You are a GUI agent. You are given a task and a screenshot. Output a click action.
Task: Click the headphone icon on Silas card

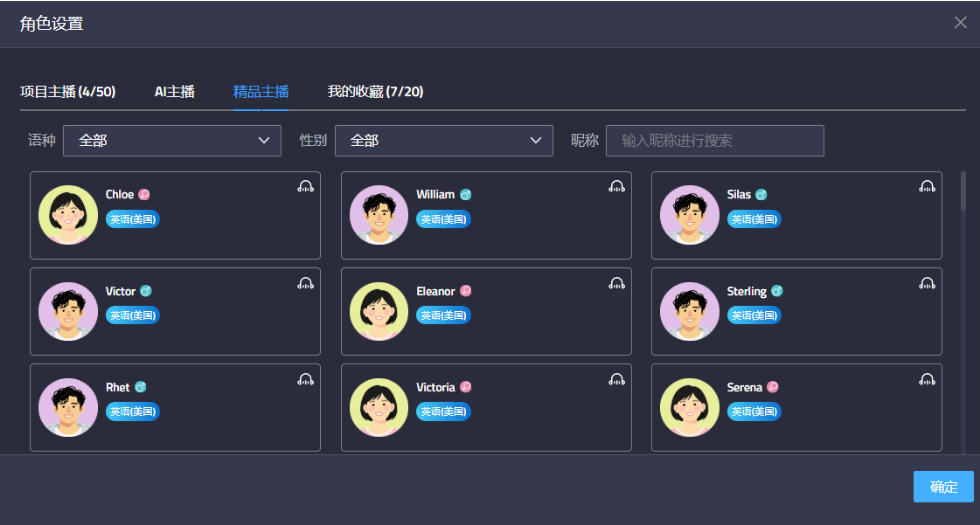pos(927,186)
